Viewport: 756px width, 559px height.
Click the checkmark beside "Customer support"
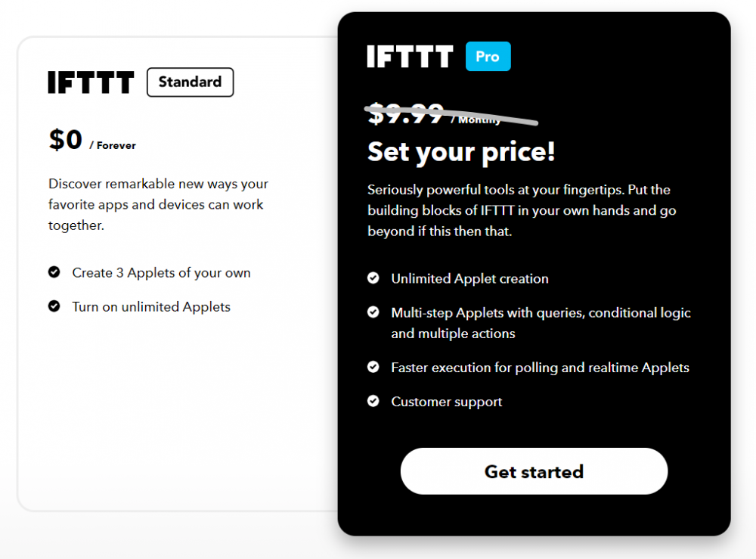(x=373, y=402)
